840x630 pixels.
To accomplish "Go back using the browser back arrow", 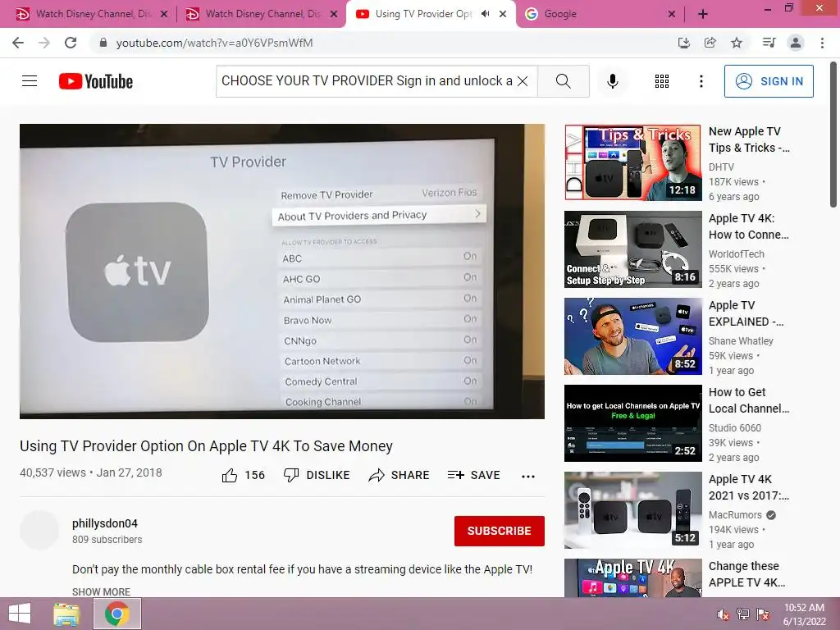I will (x=18, y=43).
